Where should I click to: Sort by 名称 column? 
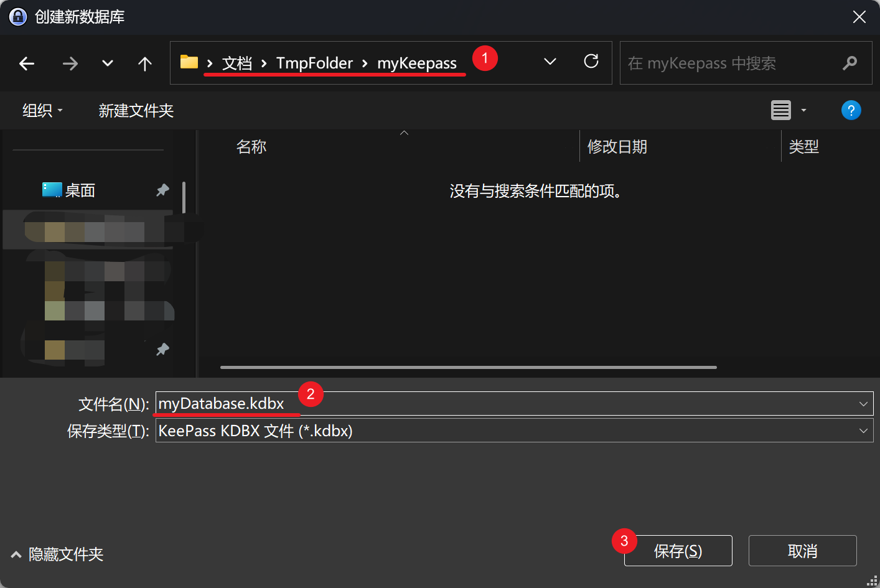click(x=251, y=147)
